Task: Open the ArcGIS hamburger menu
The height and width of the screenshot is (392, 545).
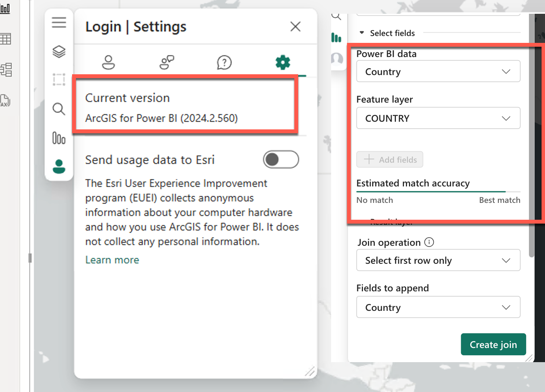Action: 59,22
